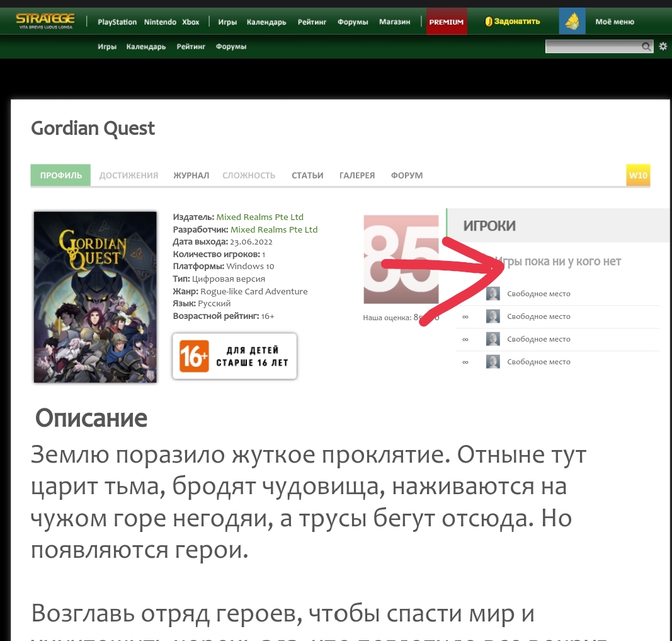Click the ДЛЯ ДЕТЕЙ СТАРШЕ 16 ЛЕТ label
The width and height of the screenshot is (672, 641).
tap(252, 356)
